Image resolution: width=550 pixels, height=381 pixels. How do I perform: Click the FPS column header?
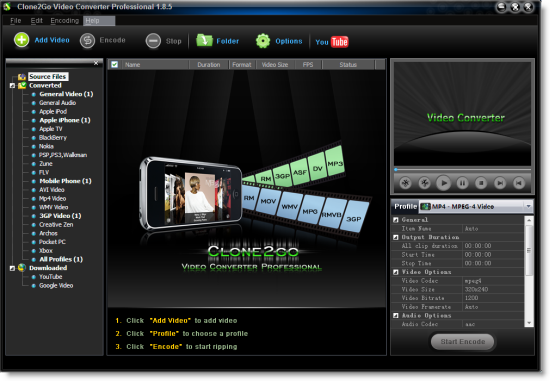pyautogui.click(x=308, y=65)
